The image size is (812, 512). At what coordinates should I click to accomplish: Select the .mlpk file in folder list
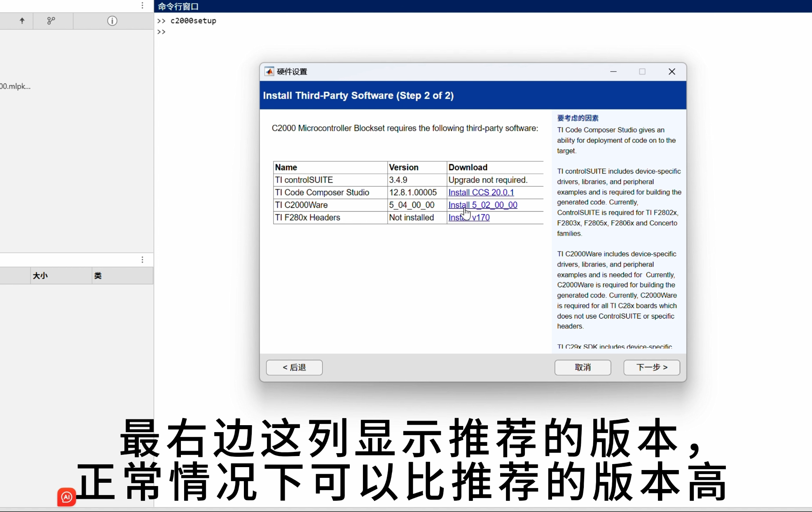[16, 86]
